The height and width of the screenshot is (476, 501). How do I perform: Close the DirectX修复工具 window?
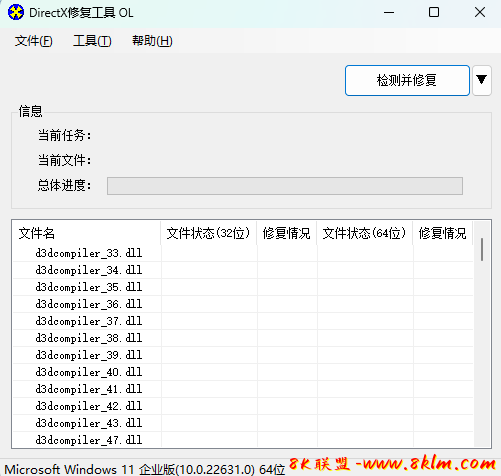pyautogui.click(x=480, y=13)
